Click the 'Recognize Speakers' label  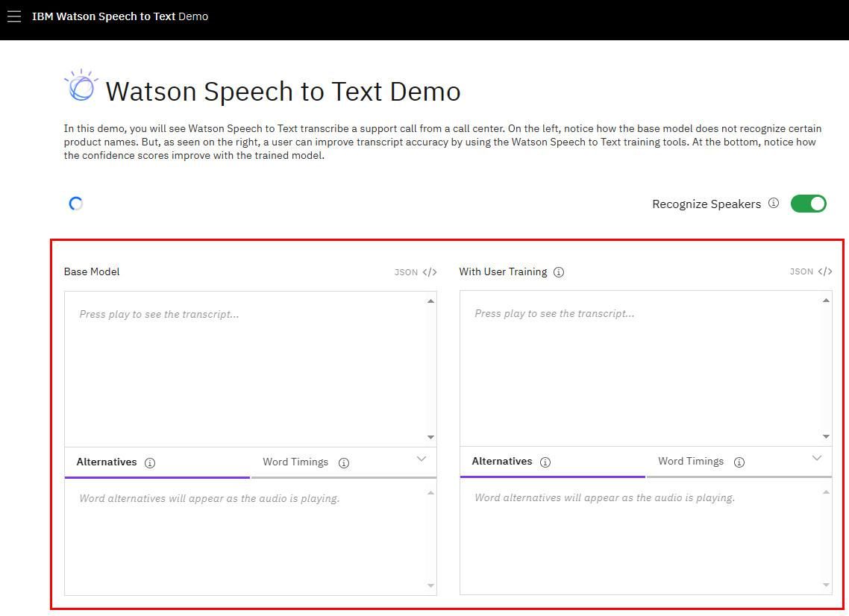click(x=706, y=204)
